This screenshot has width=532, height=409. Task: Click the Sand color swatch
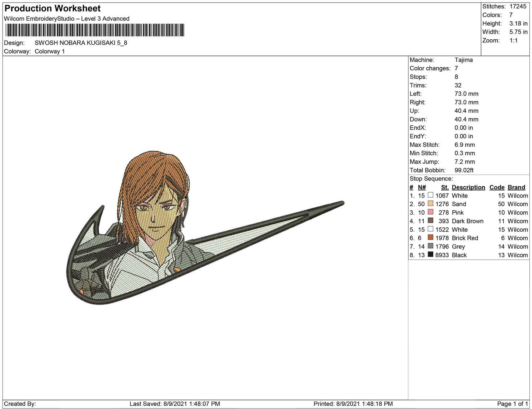(430, 204)
